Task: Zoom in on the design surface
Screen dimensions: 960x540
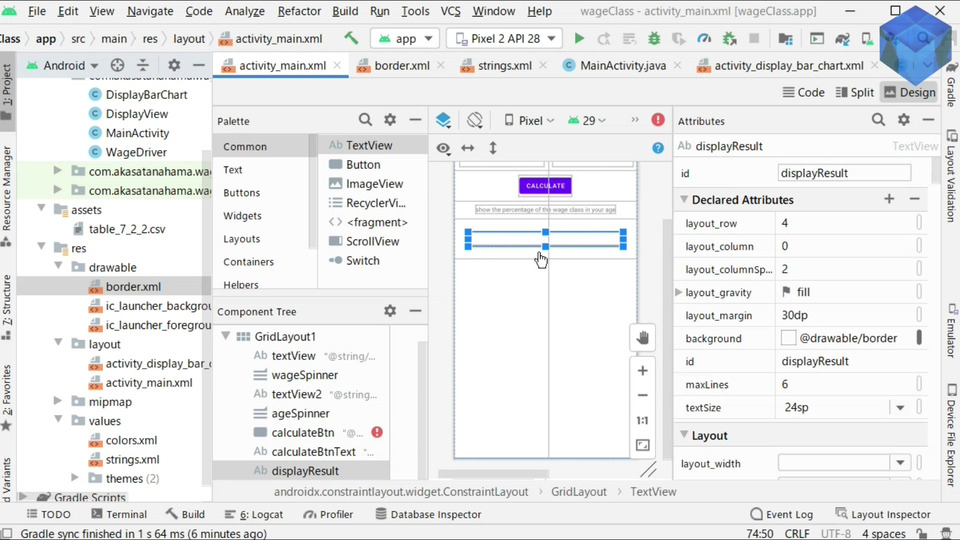Action: 642,370
